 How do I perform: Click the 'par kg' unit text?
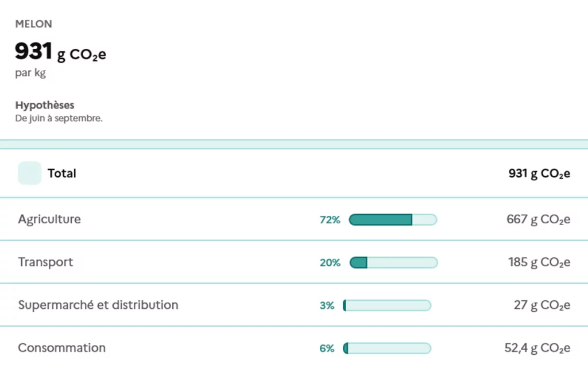pos(30,73)
